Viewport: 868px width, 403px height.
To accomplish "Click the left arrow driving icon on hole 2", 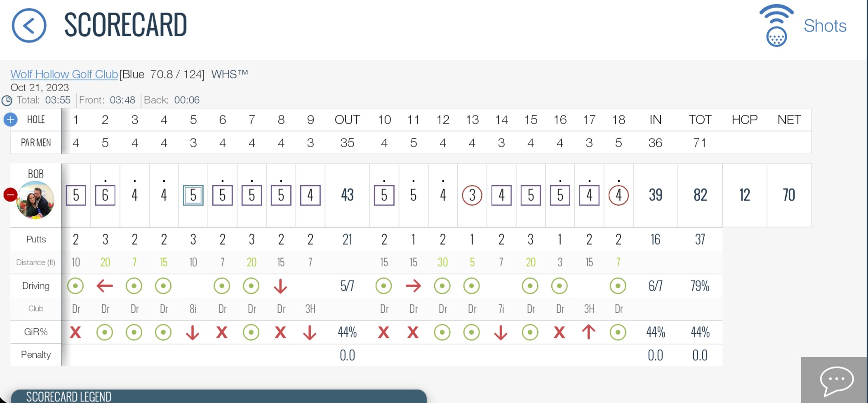I will pos(105,285).
